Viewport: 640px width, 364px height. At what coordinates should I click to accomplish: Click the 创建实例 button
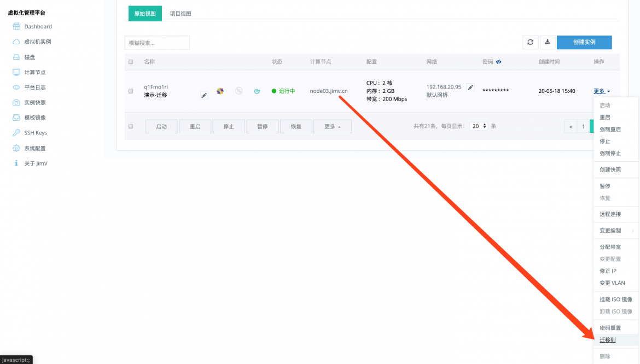pyautogui.click(x=584, y=42)
